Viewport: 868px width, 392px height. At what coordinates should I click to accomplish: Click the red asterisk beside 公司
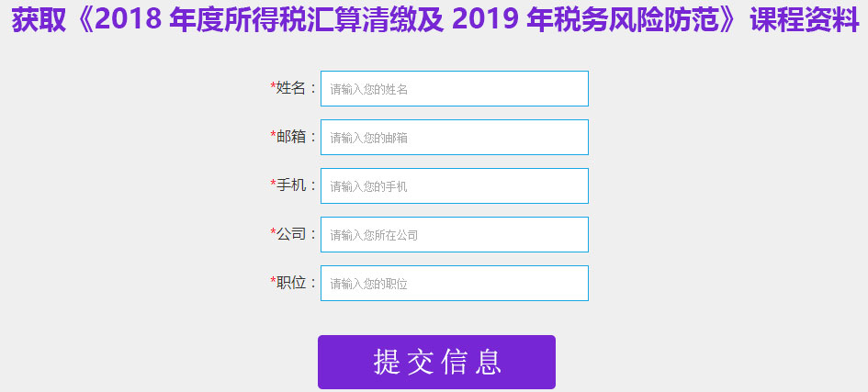[273, 232]
